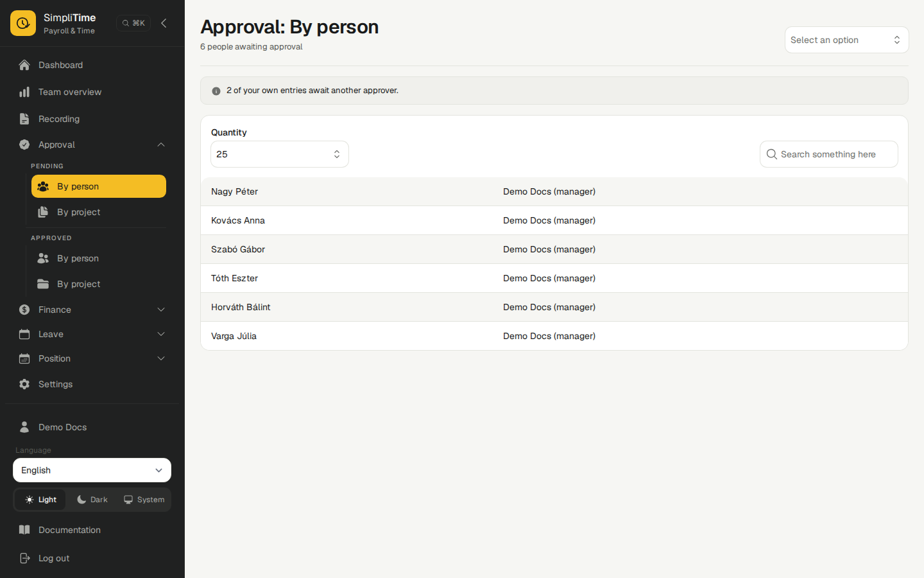Switch theme to Dark mode
The width and height of the screenshot is (924, 578).
[x=92, y=500]
